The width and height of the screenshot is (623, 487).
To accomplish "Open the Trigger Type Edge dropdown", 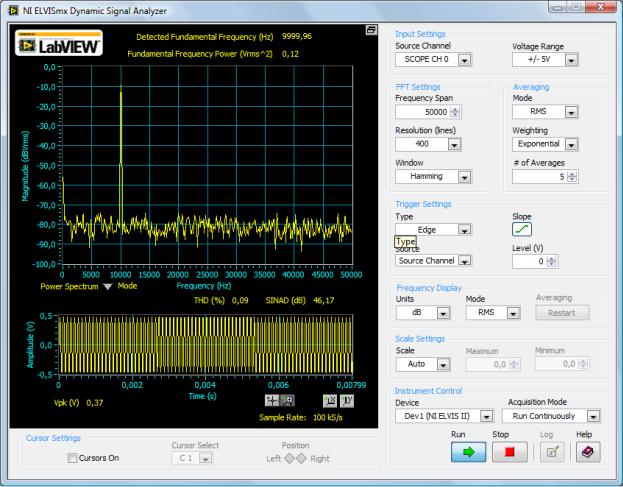I will (x=433, y=229).
